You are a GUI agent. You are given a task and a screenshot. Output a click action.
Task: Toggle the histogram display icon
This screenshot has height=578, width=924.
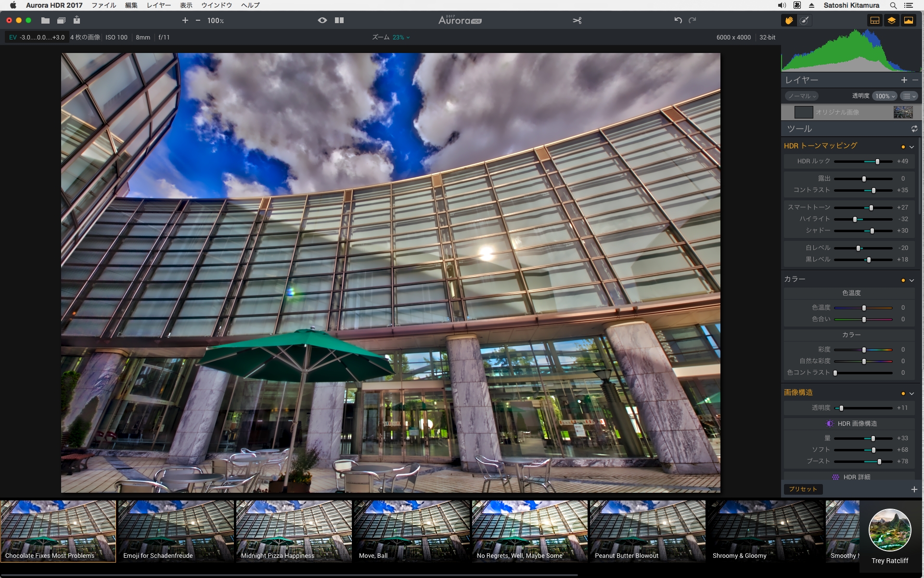pos(909,20)
